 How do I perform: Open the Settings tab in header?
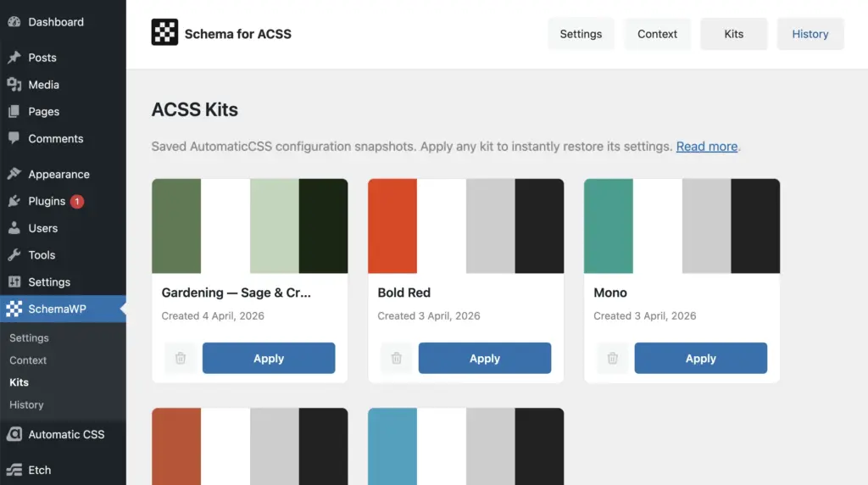[x=581, y=34]
